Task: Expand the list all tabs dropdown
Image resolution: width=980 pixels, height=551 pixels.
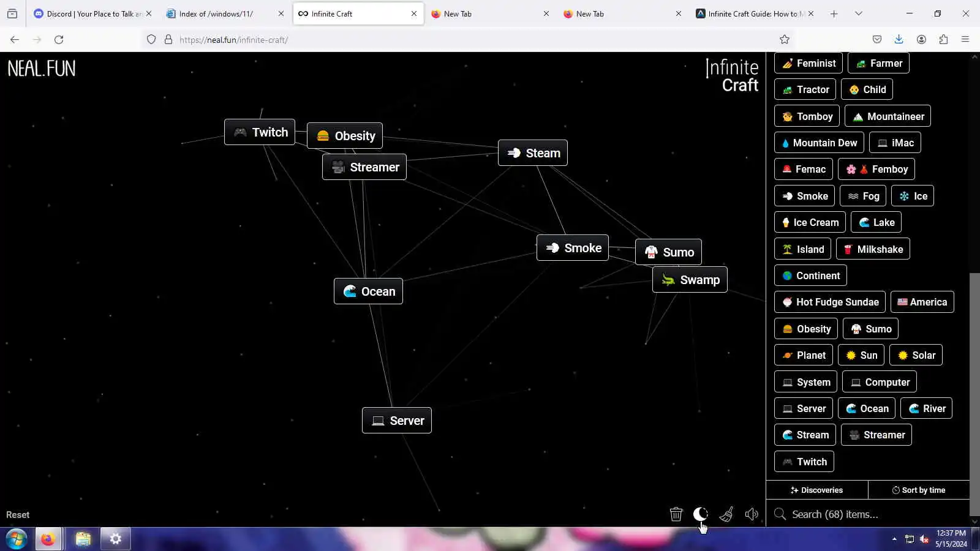Action: click(858, 13)
